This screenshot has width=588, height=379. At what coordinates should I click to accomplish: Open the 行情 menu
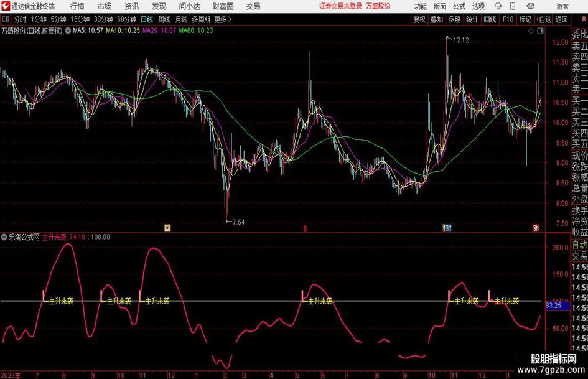coord(77,6)
